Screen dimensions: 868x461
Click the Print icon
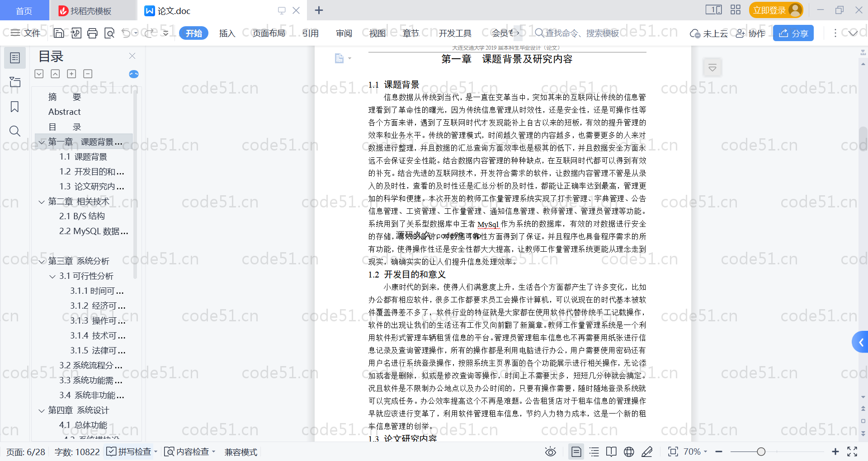(93, 33)
